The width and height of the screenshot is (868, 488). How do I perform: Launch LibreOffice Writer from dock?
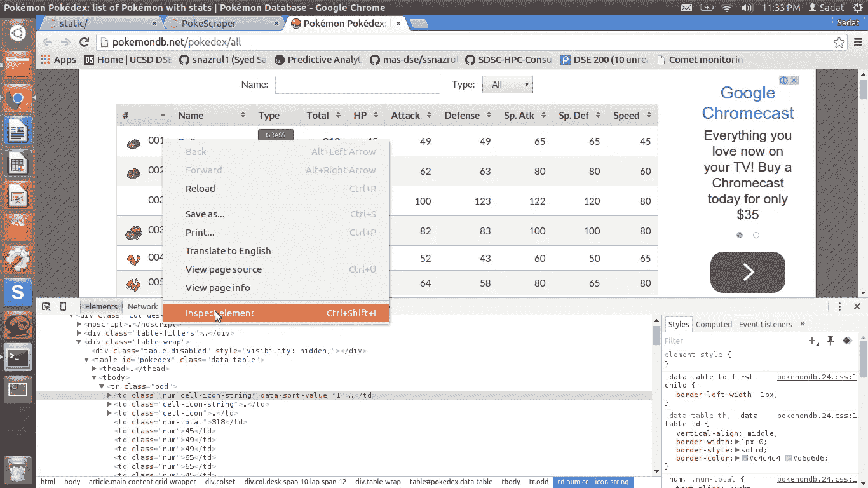tap(18, 132)
